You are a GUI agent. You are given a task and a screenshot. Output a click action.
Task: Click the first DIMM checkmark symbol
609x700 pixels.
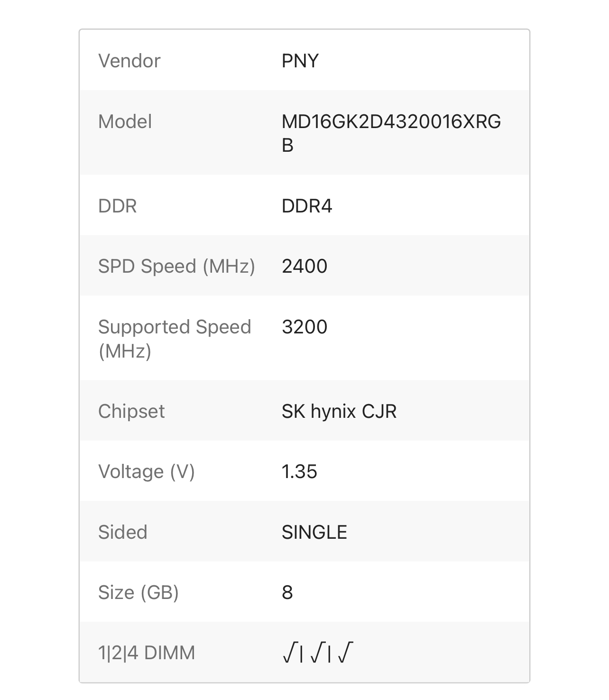[x=289, y=653]
